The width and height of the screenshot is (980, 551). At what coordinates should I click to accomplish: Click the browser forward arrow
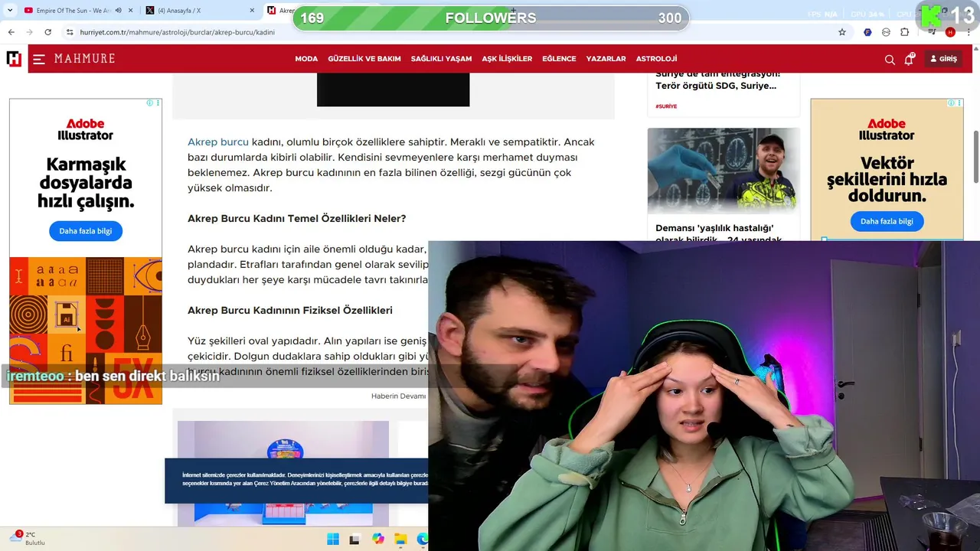point(29,32)
